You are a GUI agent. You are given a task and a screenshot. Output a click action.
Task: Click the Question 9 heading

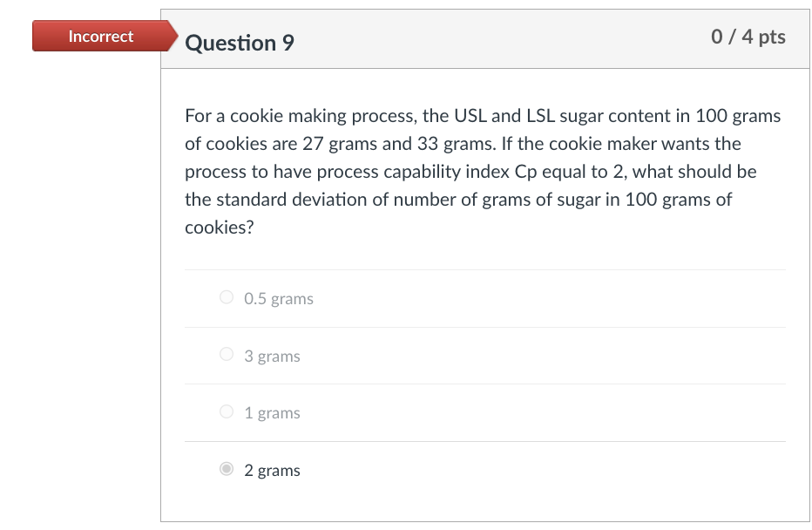[x=240, y=42]
